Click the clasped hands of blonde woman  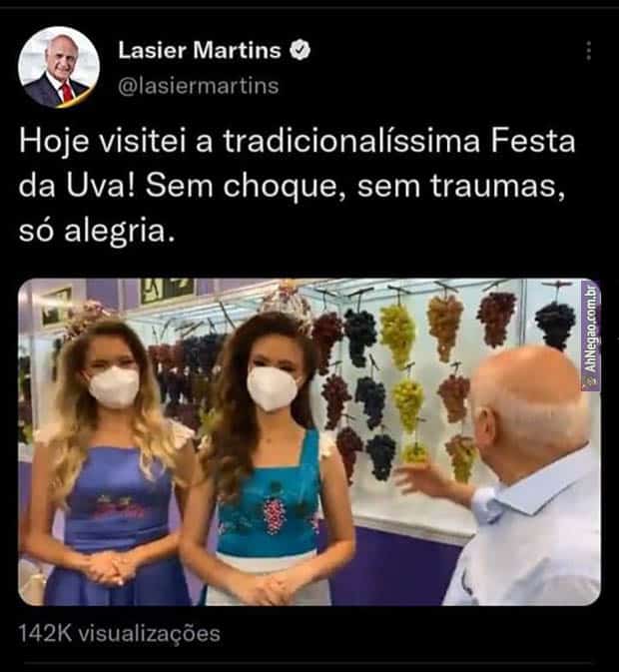pyautogui.click(x=106, y=567)
